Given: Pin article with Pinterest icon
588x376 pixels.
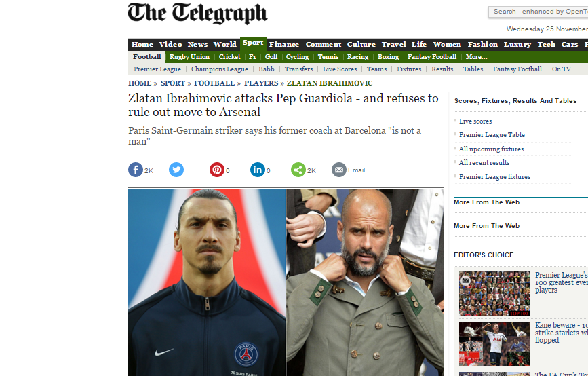Looking at the screenshot, I should click(217, 170).
